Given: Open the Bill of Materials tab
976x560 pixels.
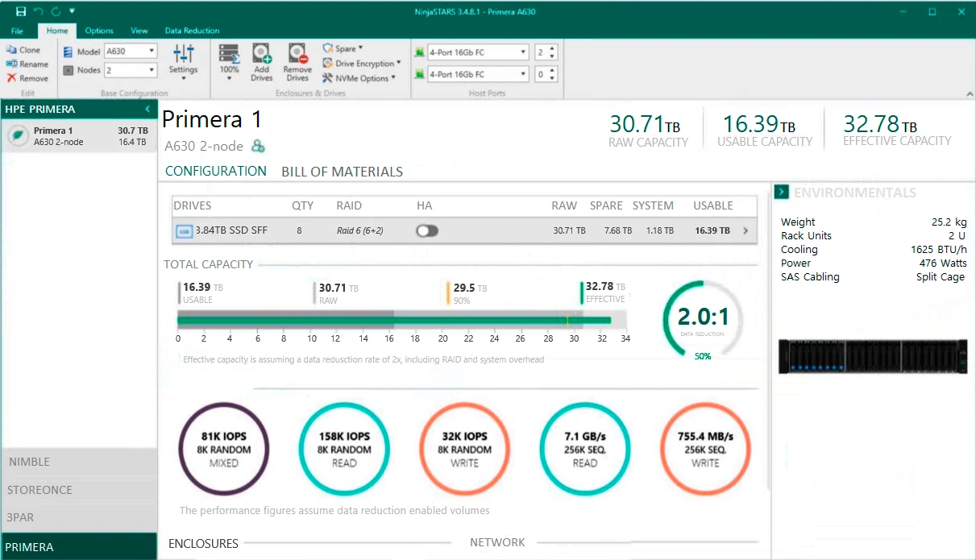Looking at the screenshot, I should coord(342,172).
